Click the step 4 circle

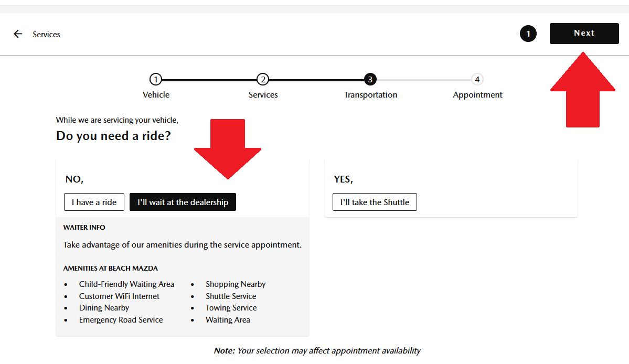(x=477, y=80)
